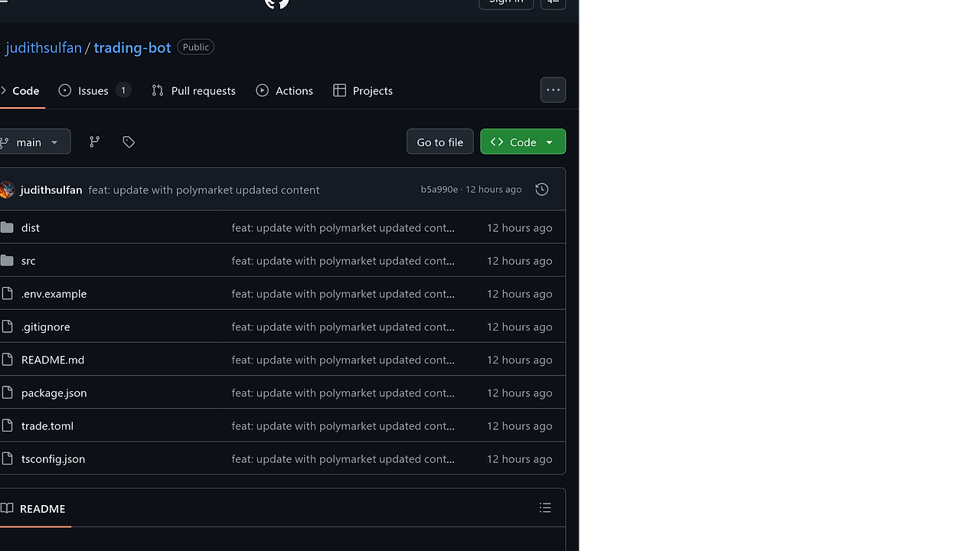
Task: Open the additional navigation options menu
Action: click(x=553, y=90)
